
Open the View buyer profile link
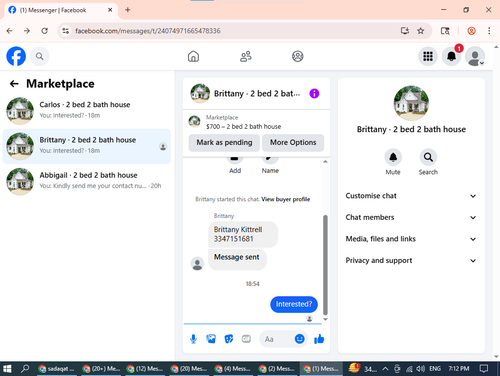pos(286,199)
